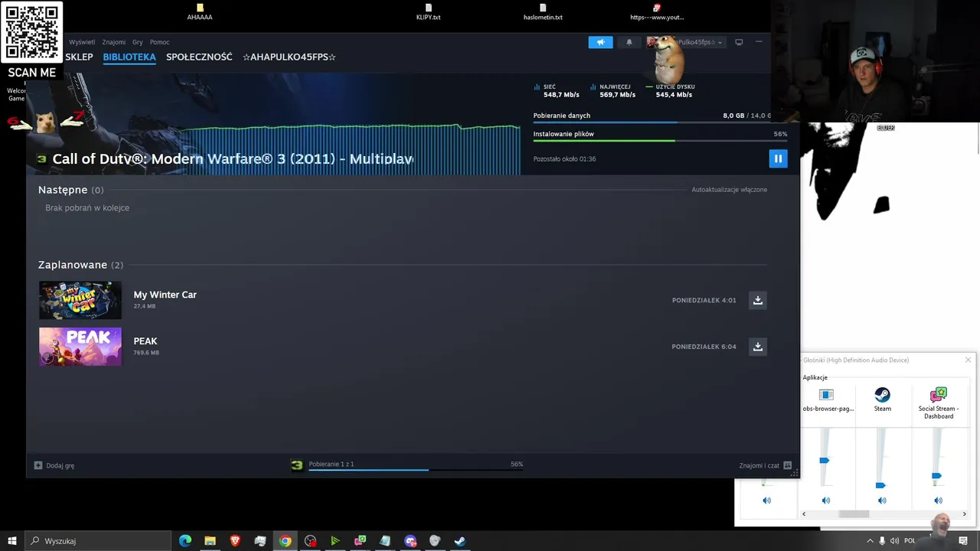Select KLIPY.txt desktop file

[428, 11]
